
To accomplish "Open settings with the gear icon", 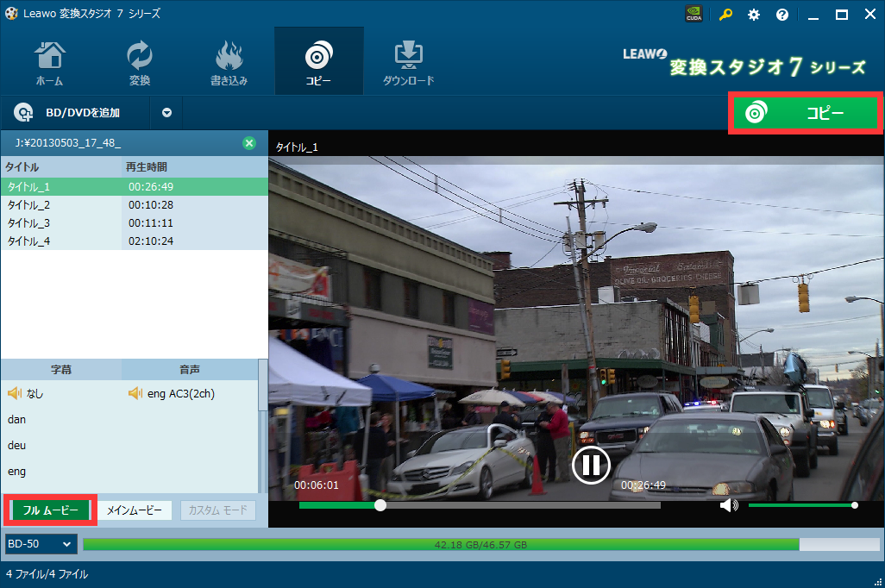I will pyautogui.click(x=754, y=15).
